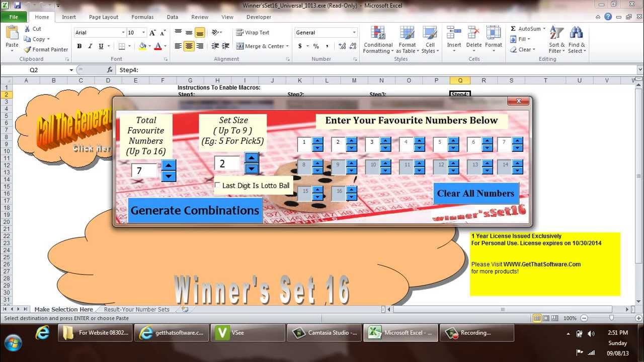644x362 pixels.
Task: Switch to Camtasia Studio in the taskbar
Action: pos(325,333)
